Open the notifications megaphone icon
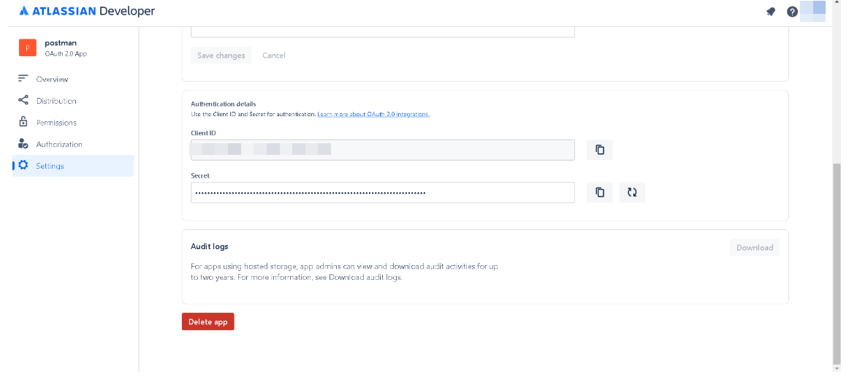This screenshot has height=385, width=868. click(x=770, y=12)
